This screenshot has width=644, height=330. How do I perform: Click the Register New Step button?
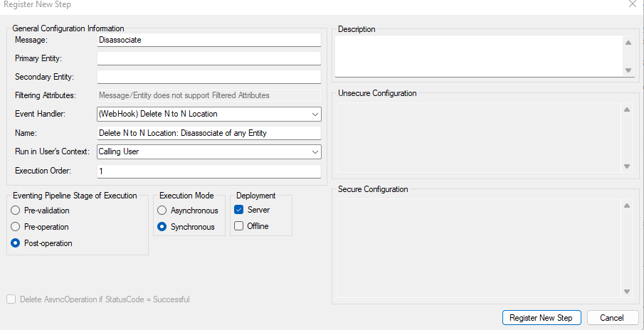[x=542, y=318]
